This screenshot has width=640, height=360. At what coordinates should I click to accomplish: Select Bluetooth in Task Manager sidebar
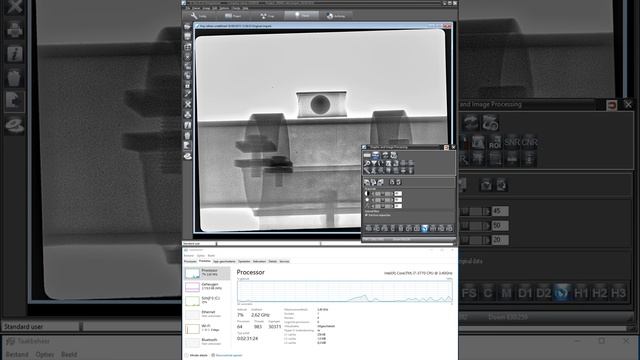tap(207, 342)
